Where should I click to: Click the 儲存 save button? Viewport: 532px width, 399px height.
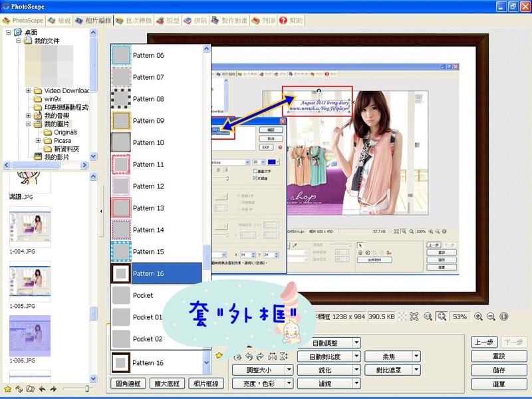(x=500, y=368)
